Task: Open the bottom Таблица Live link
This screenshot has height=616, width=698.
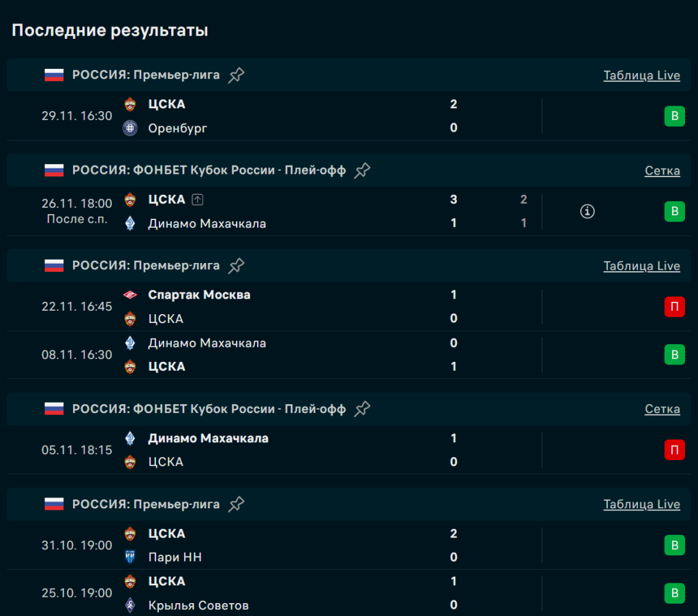Action: [x=641, y=504]
